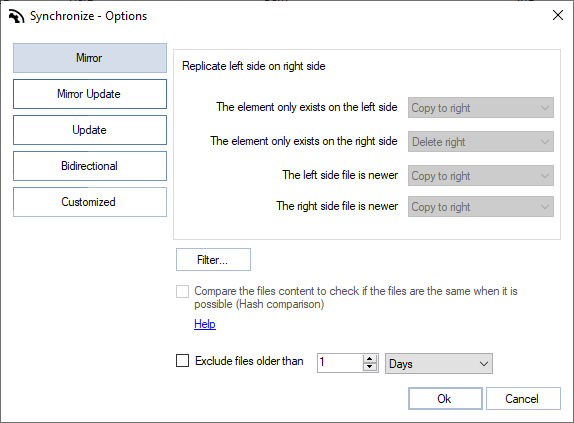
Task: Decrease older-than value with down arrow
Action: pyautogui.click(x=370, y=367)
